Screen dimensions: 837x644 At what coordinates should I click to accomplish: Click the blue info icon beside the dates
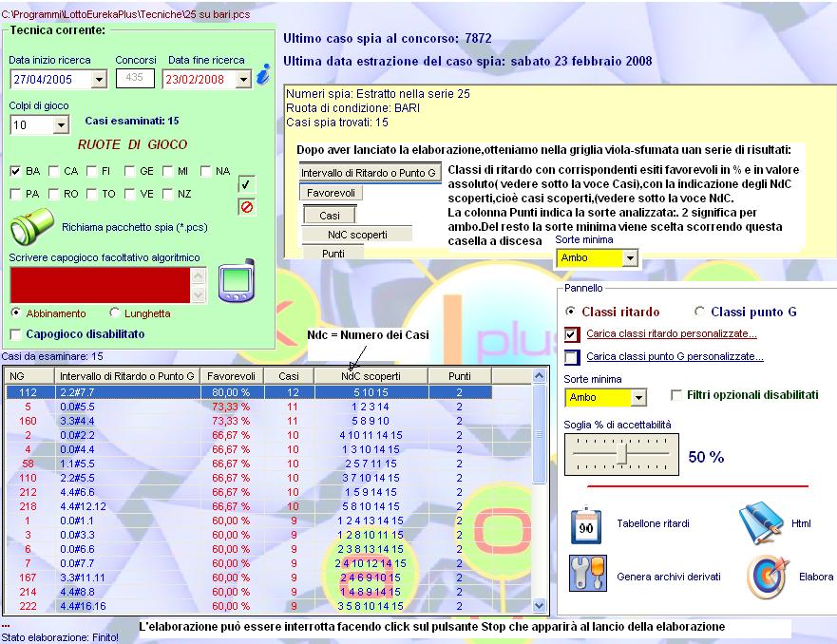[x=263, y=74]
